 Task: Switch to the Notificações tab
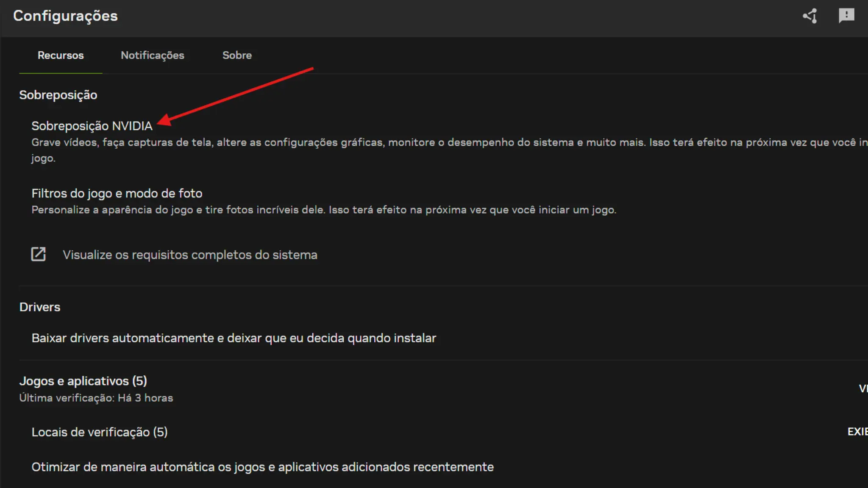click(x=152, y=55)
